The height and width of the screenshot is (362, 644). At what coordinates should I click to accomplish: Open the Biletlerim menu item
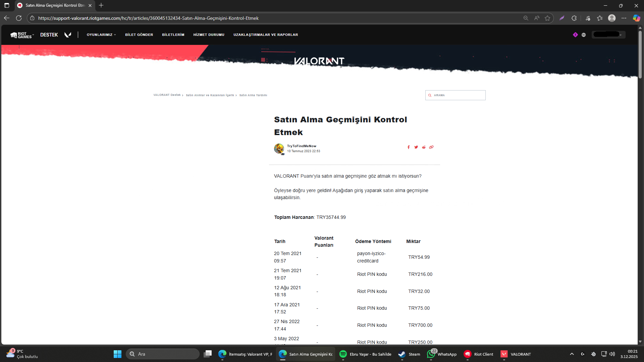click(173, 35)
